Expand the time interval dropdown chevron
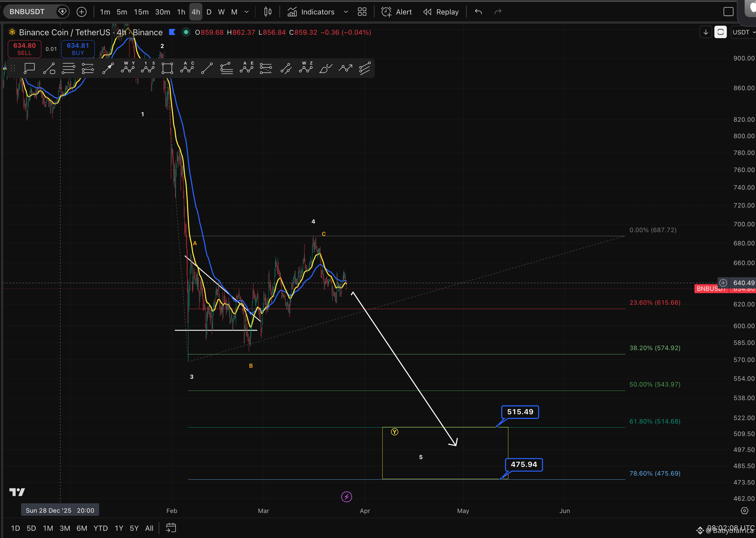The height and width of the screenshot is (538, 756). click(x=247, y=12)
